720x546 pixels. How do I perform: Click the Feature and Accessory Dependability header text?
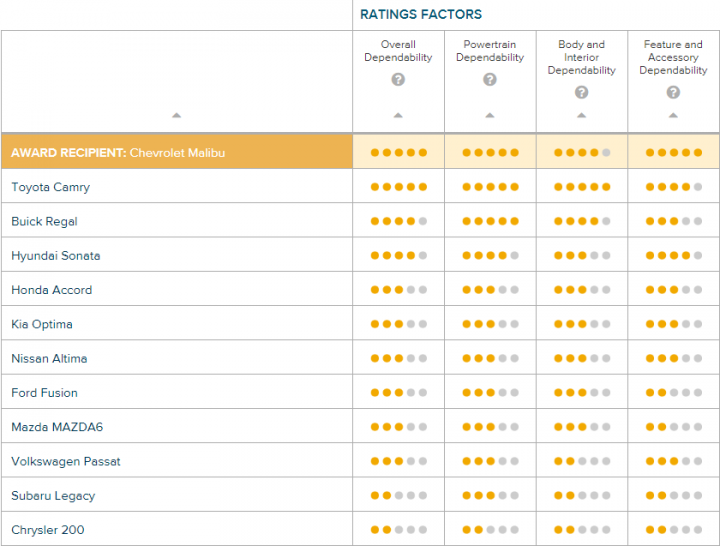coord(673,57)
